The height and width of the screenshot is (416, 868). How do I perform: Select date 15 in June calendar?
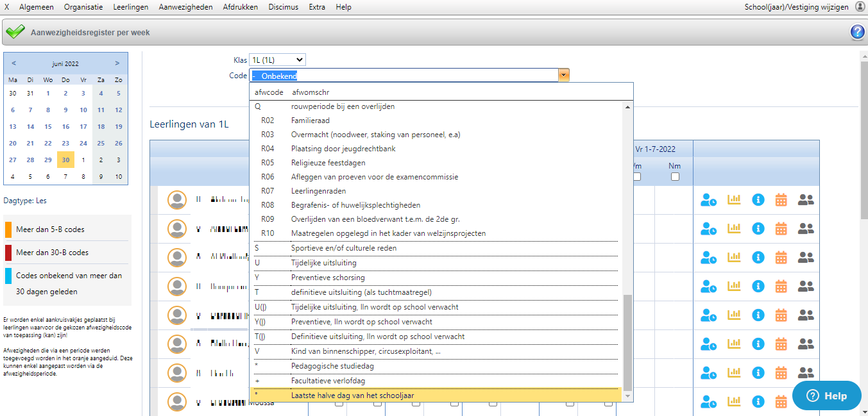(x=48, y=126)
